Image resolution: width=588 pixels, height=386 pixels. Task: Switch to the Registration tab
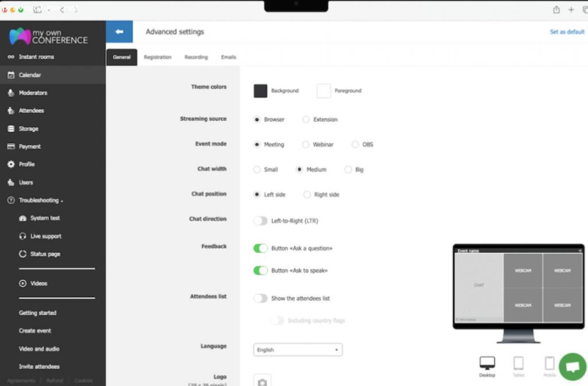click(157, 57)
